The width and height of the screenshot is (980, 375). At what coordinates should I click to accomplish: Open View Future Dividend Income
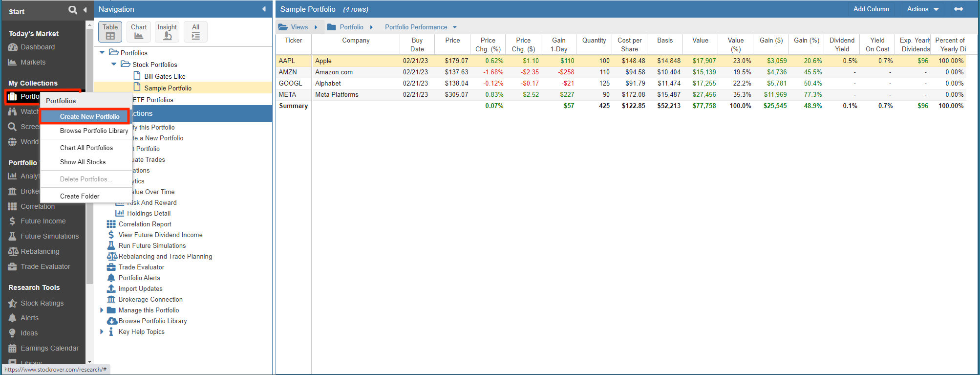[160, 235]
